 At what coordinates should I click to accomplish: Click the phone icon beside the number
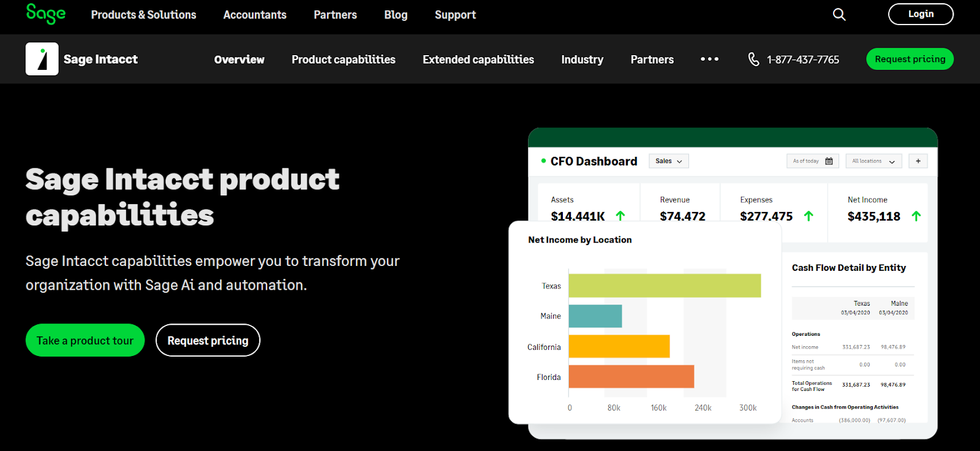pos(753,59)
